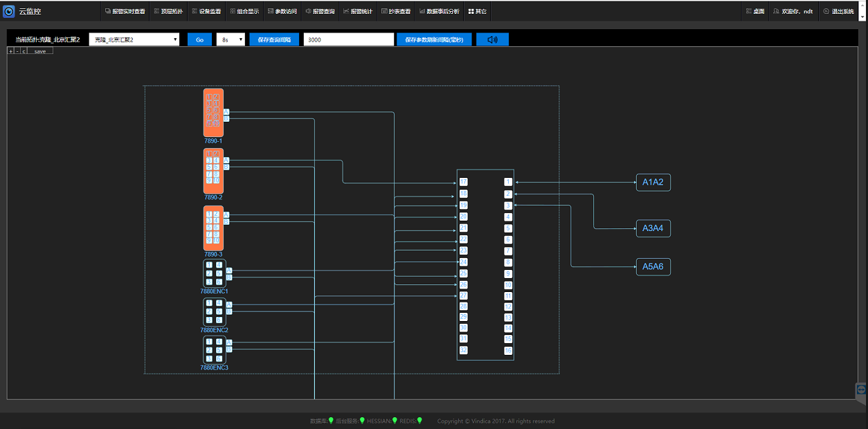Click the orange 7890-1 device node
The width and height of the screenshot is (868, 429).
point(213,113)
